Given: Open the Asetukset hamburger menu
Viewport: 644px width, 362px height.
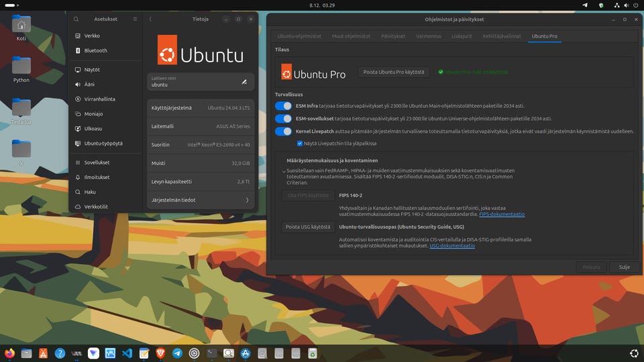Looking at the screenshot, I should (x=135, y=19).
